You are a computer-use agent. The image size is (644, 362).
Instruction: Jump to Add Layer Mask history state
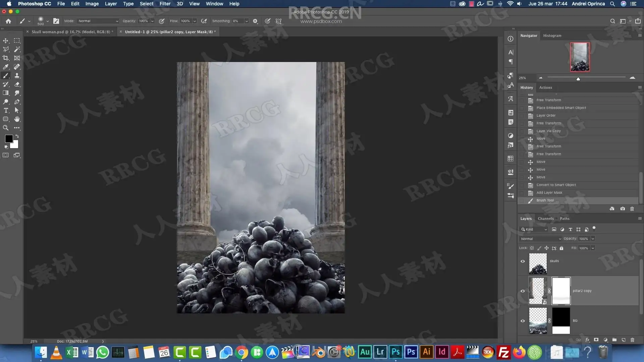[549, 193]
